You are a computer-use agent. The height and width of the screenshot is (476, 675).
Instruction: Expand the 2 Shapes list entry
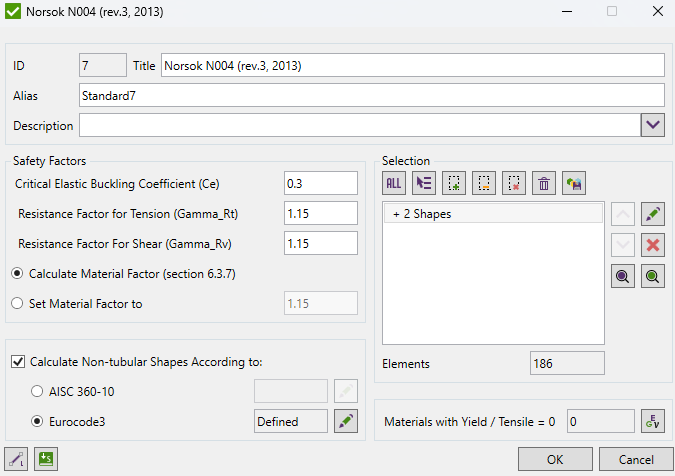(x=396, y=214)
